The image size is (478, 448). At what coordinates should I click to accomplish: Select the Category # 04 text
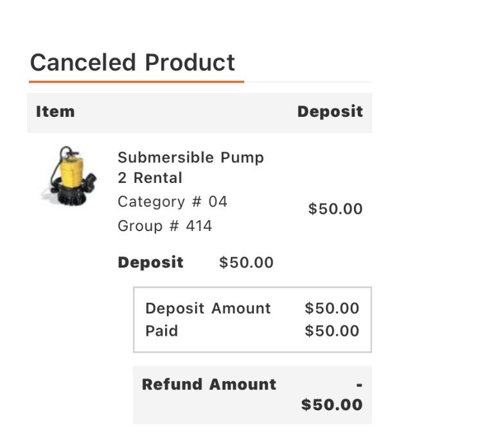click(x=172, y=202)
